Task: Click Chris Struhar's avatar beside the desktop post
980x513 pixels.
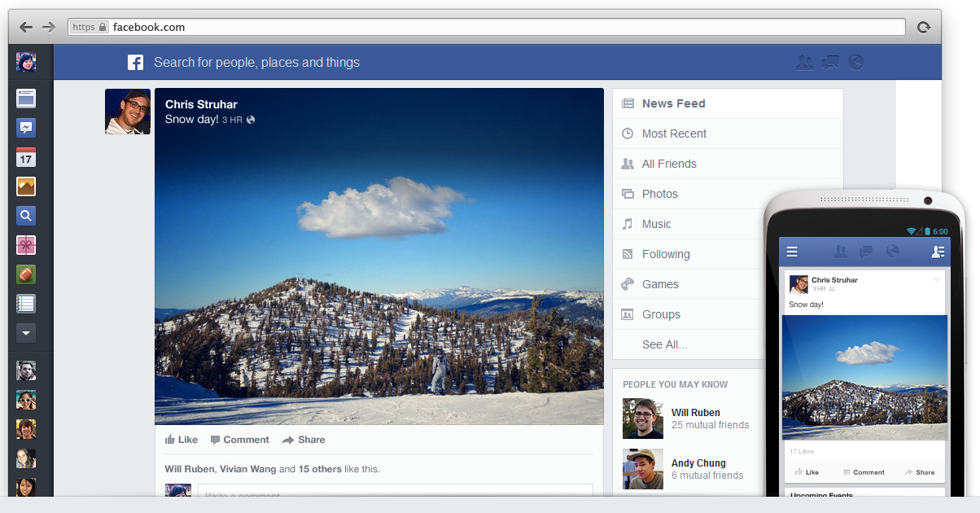Action: 128,112
